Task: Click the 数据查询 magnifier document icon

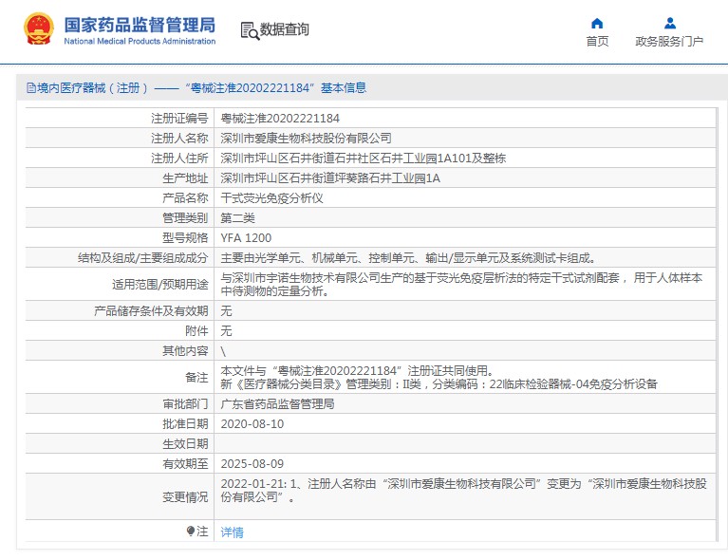Action: (249, 30)
